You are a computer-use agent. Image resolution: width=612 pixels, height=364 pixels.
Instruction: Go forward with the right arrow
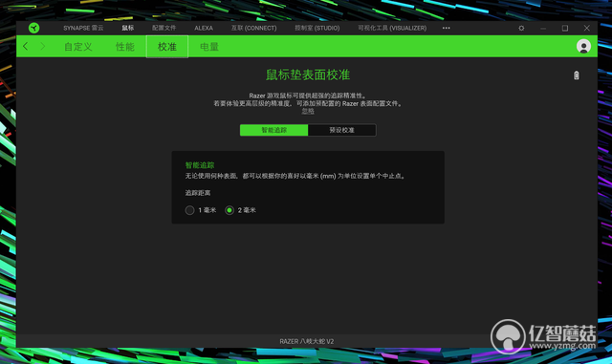pos(42,47)
